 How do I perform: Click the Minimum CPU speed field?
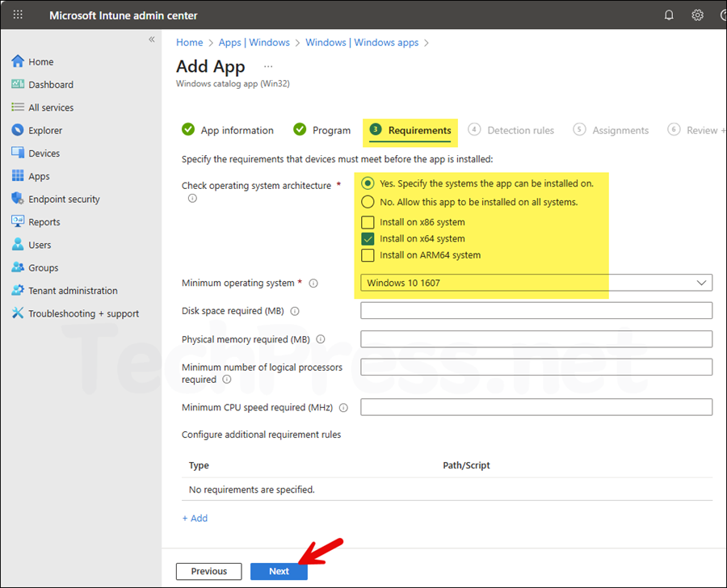coord(536,407)
